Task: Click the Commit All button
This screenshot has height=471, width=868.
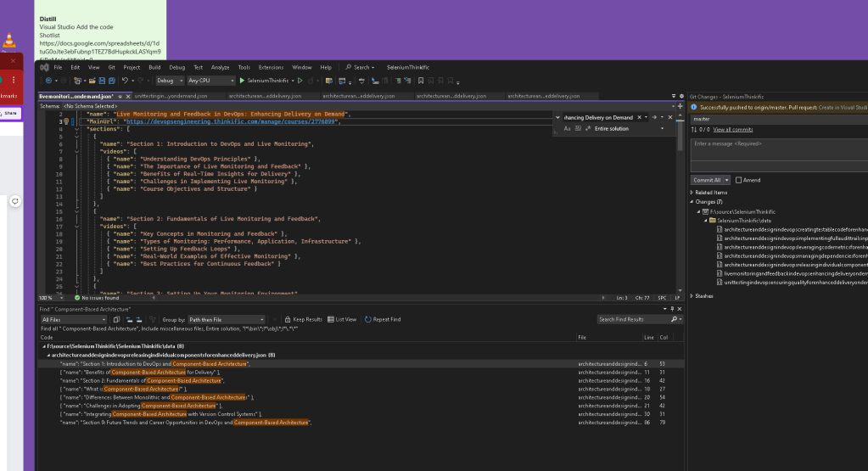Action: pos(707,180)
